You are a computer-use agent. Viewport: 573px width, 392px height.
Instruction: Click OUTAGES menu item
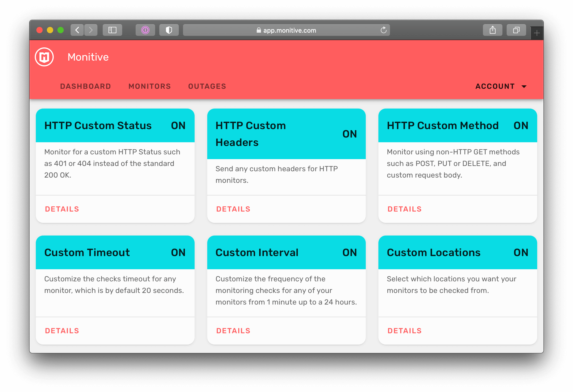coord(207,86)
